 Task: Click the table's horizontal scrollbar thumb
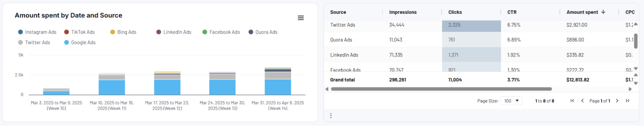441,89
